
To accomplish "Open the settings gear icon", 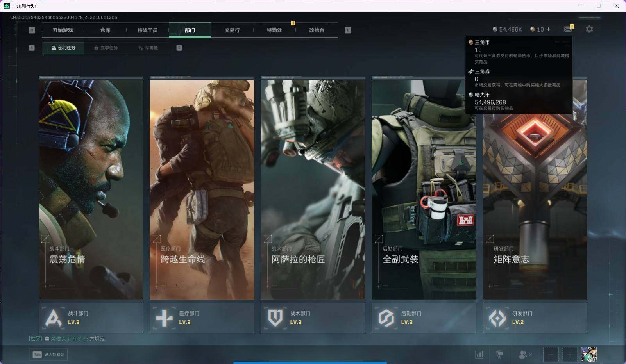I will click(589, 29).
